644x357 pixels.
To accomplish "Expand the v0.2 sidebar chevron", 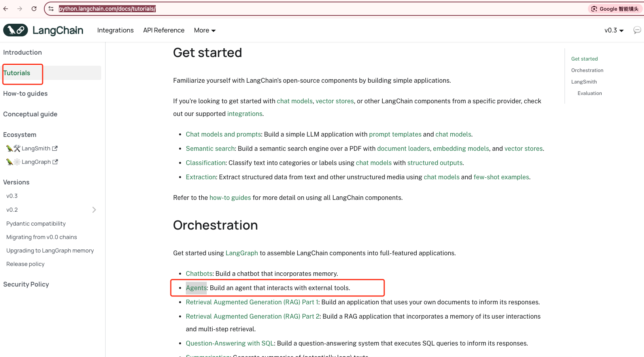I will coord(94,210).
